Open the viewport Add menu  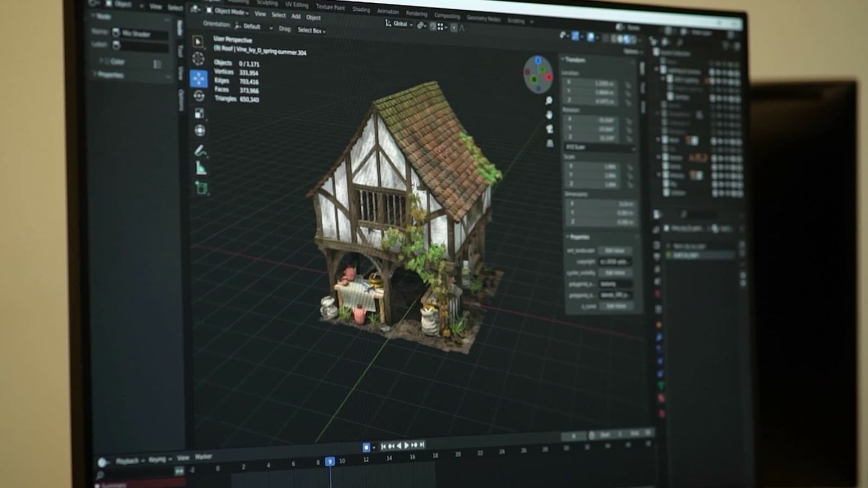click(296, 16)
